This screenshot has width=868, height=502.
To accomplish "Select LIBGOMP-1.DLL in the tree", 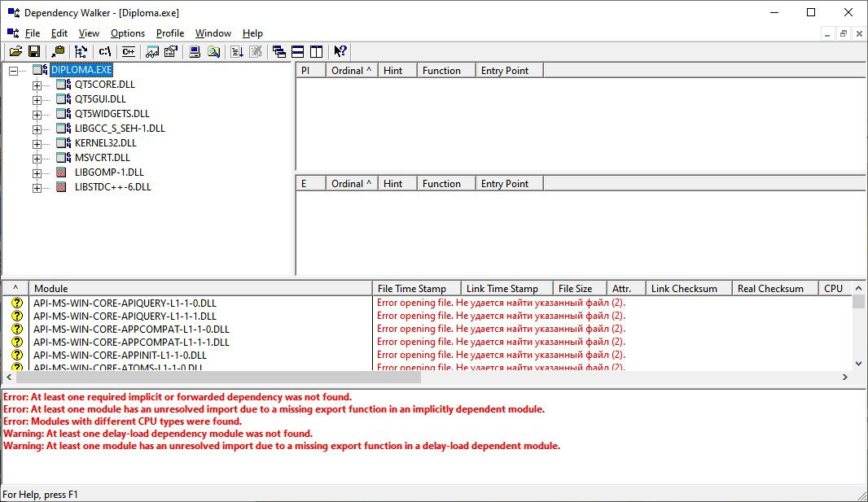I will [x=109, y=172].
